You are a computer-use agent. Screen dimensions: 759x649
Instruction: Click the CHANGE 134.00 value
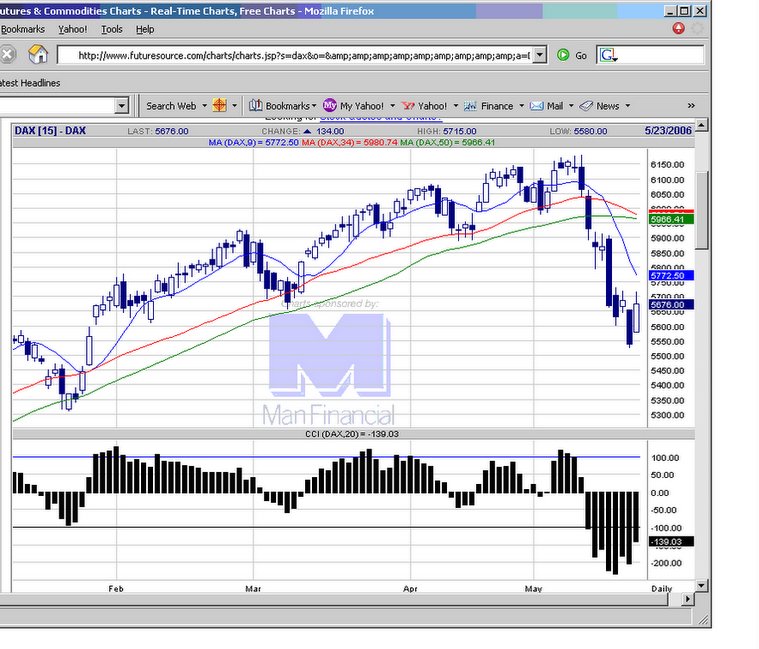(x=303, y=131)
